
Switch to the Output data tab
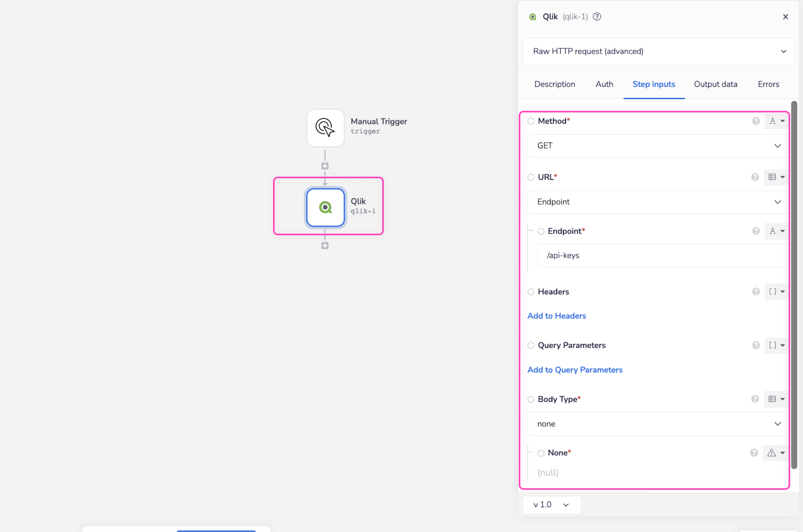[x=715, y=84]
